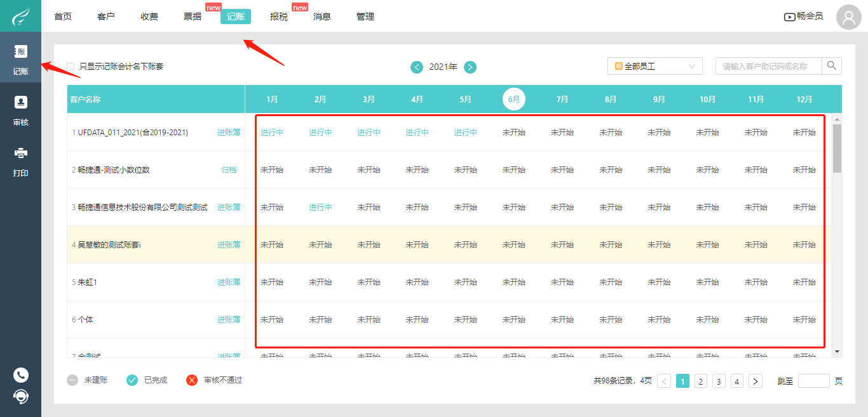This screenshot has height=417, width=868.
Task: Go to previous year arrow
Action: (x=417, y=67)
